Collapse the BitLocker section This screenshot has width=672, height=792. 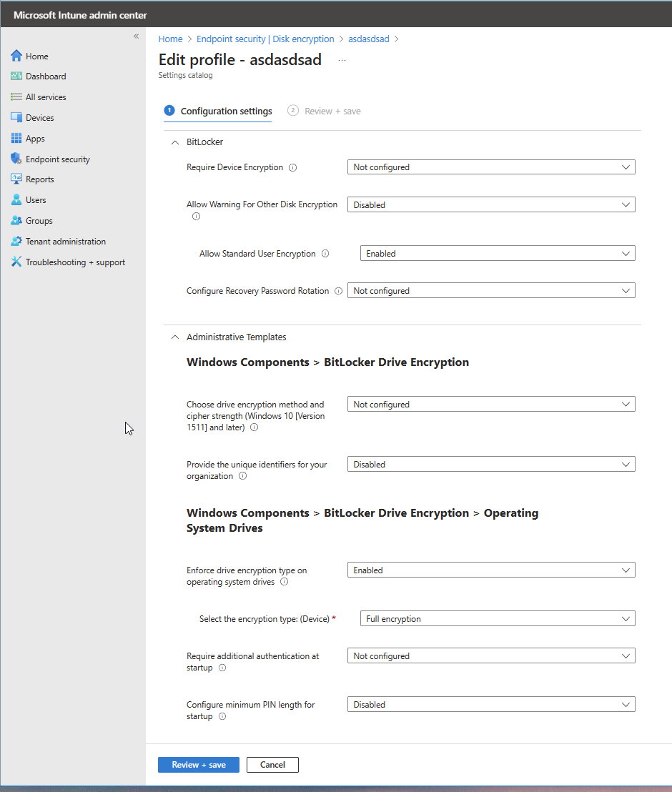[x=174, y=142]
